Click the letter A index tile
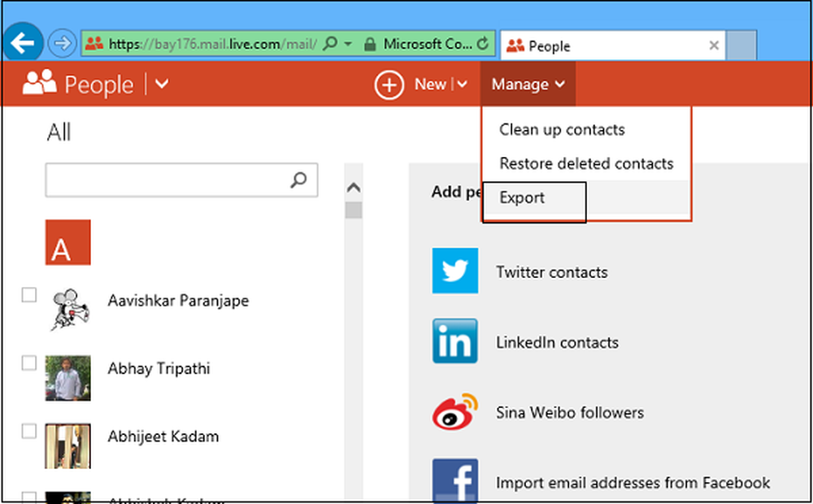This screenshot has width=813, height=504. point(68,242)
